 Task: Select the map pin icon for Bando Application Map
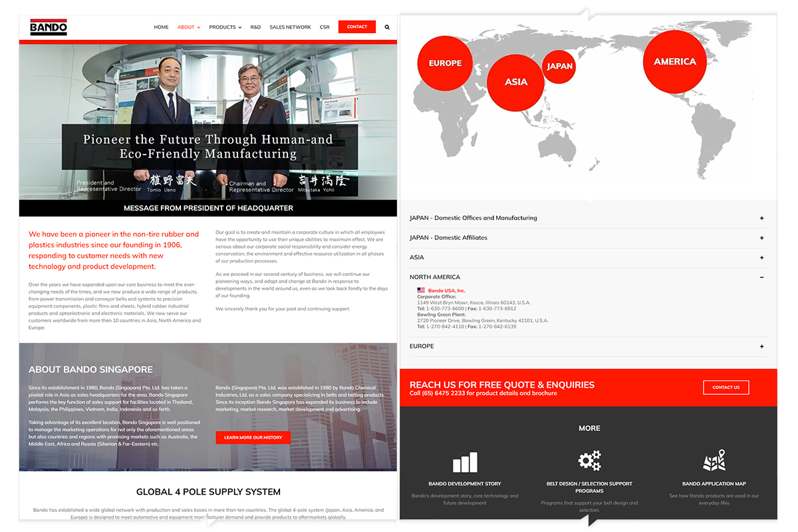(x=714, y=460)
